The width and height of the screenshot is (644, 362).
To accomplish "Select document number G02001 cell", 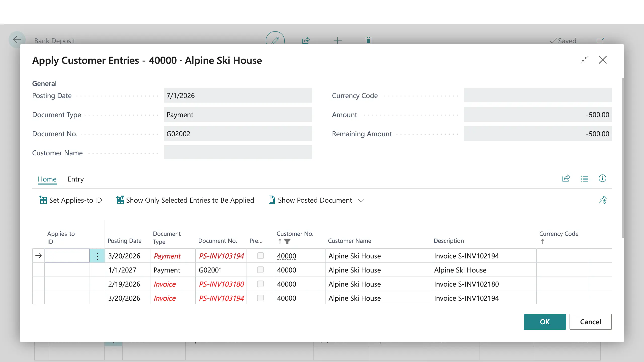I will click(x=221, y=270).
